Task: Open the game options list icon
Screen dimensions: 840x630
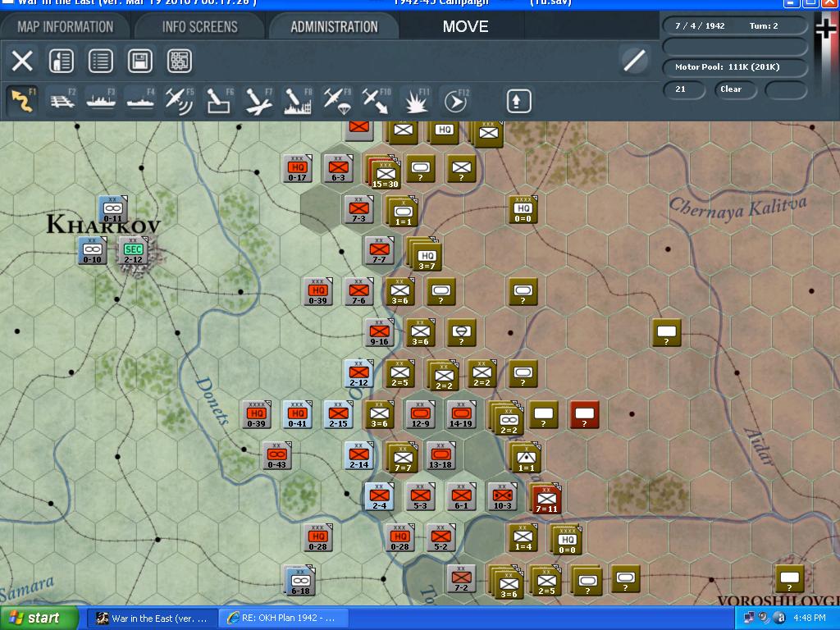Action: point(100,61)
